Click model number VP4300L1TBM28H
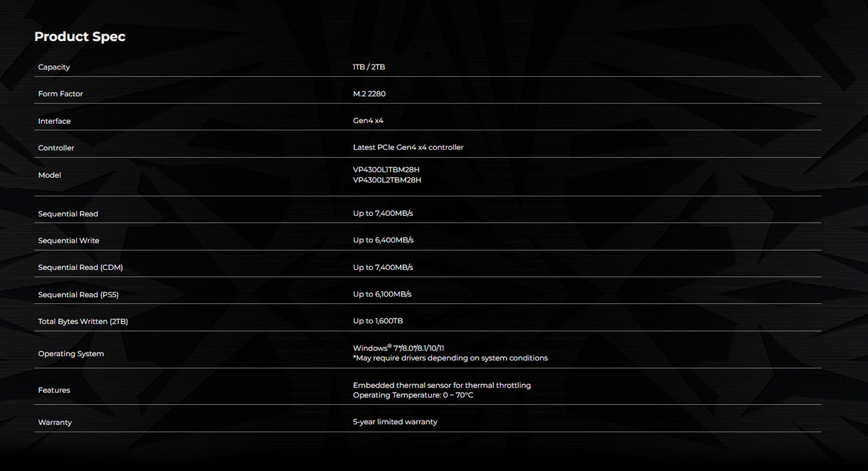The image size is (868, 471). (x=386, y=170)
